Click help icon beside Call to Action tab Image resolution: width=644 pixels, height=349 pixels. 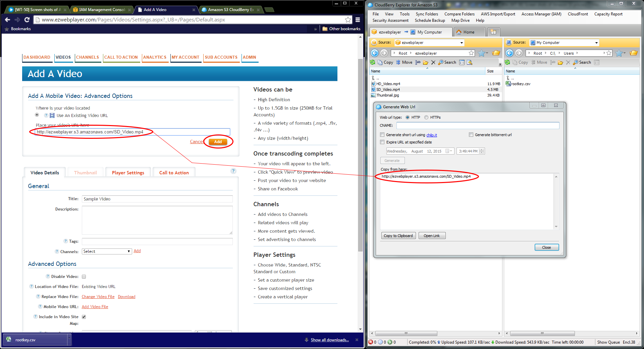point(233,171)
